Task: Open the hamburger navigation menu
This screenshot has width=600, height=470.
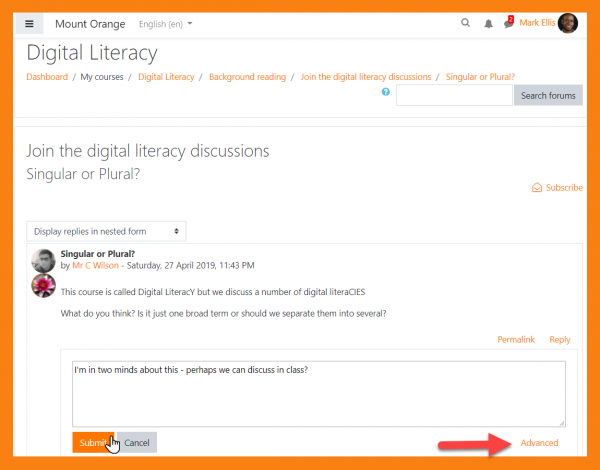Action: point(29,23)
